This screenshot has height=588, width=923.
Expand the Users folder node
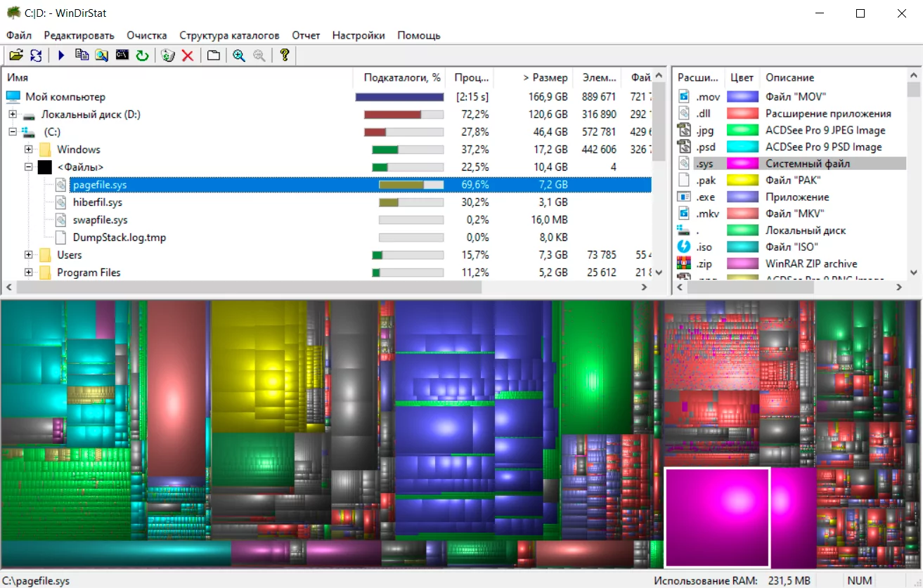pyautogui.click(x=29, y=255)
